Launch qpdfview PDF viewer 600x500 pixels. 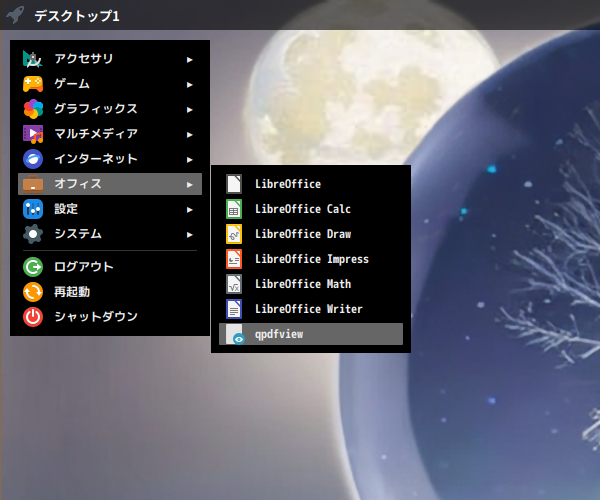click(x=311, y=334)
